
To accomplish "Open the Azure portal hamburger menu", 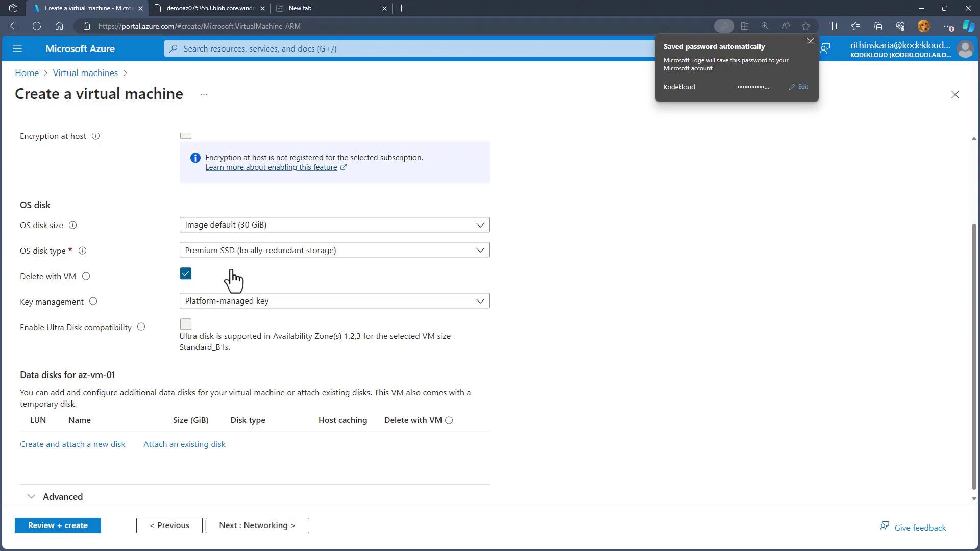I will [17, 48].
